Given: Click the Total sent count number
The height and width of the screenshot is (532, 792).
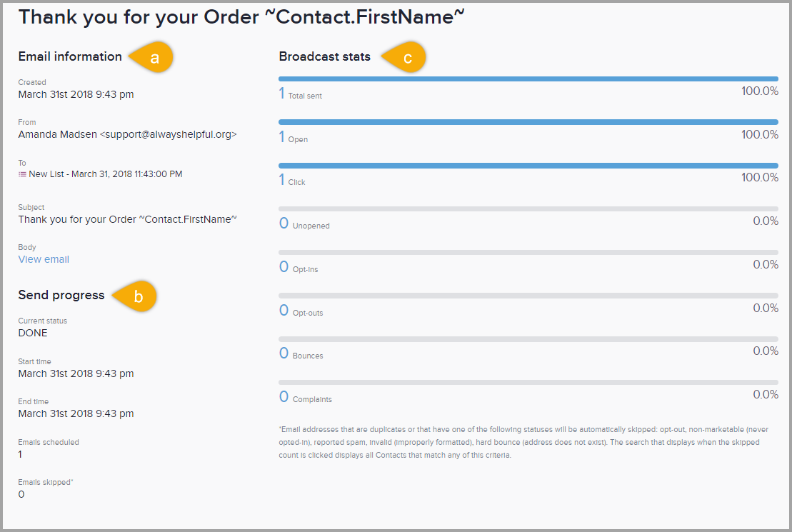Looking at the screenshot, I should coord(281,94).
